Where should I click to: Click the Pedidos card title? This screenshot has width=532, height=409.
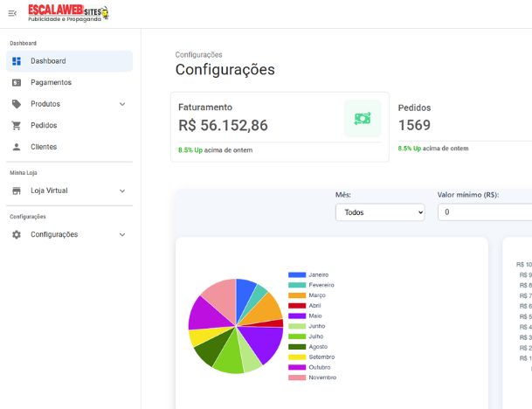click(414, 108)
